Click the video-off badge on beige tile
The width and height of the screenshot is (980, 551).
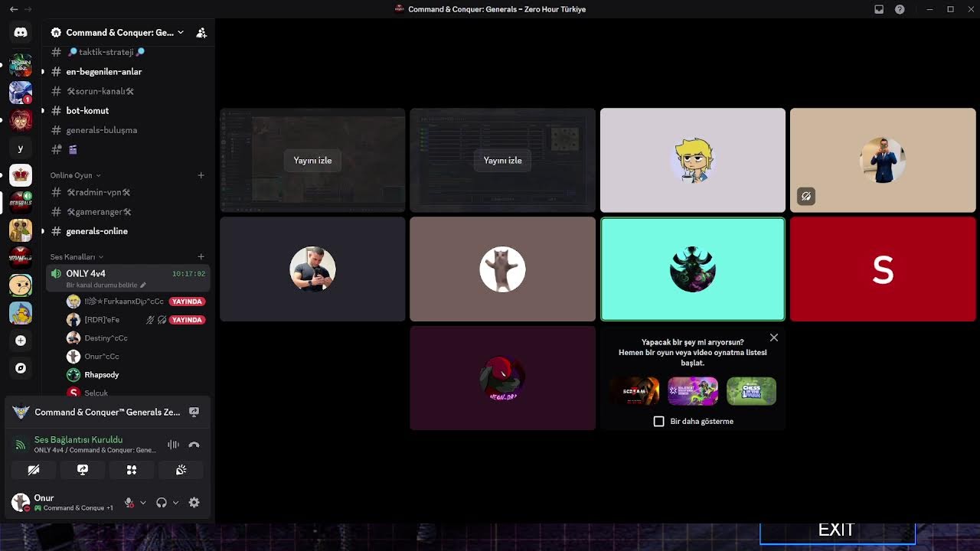coord(806,197)
